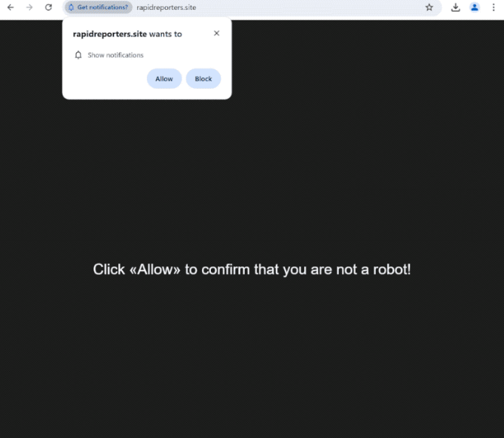Open the Chrome three-dot menu

(x=493, y=8)
